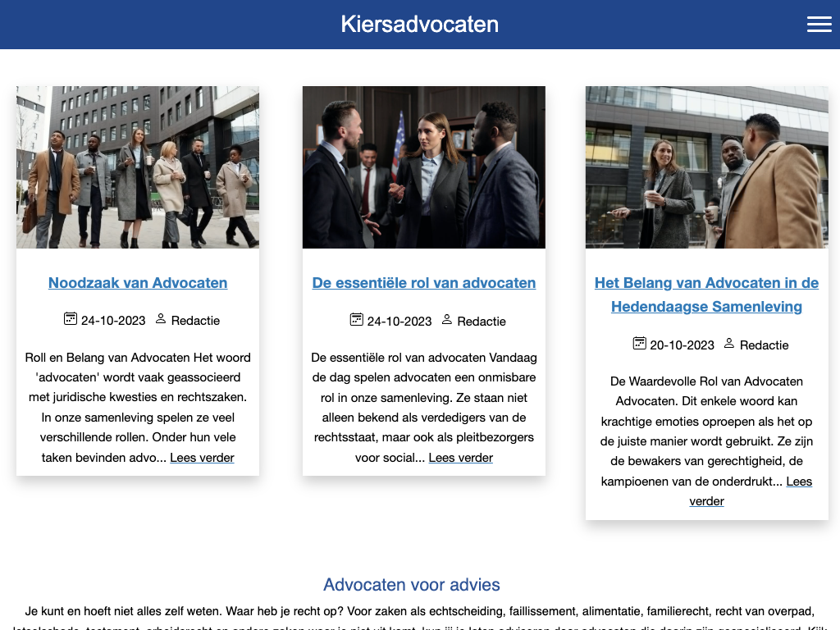Click author icon on Het Belang card
The height and width of the screenshot is (630, 840).
coord(729,344)
